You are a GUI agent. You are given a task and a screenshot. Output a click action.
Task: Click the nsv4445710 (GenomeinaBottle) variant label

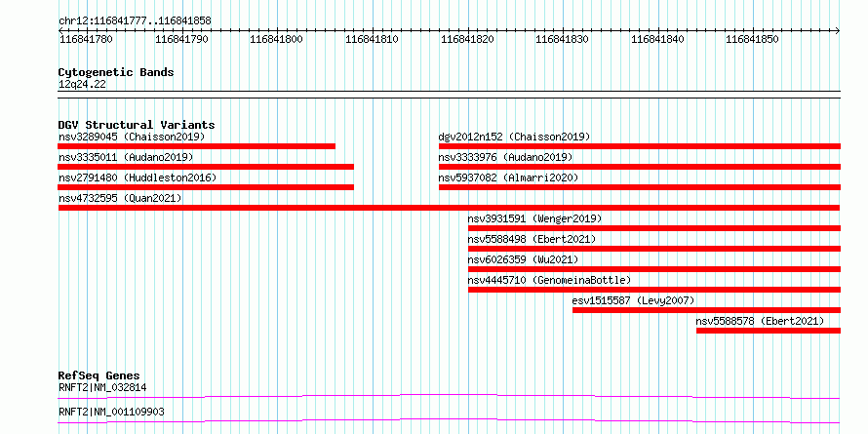point(549,280)
